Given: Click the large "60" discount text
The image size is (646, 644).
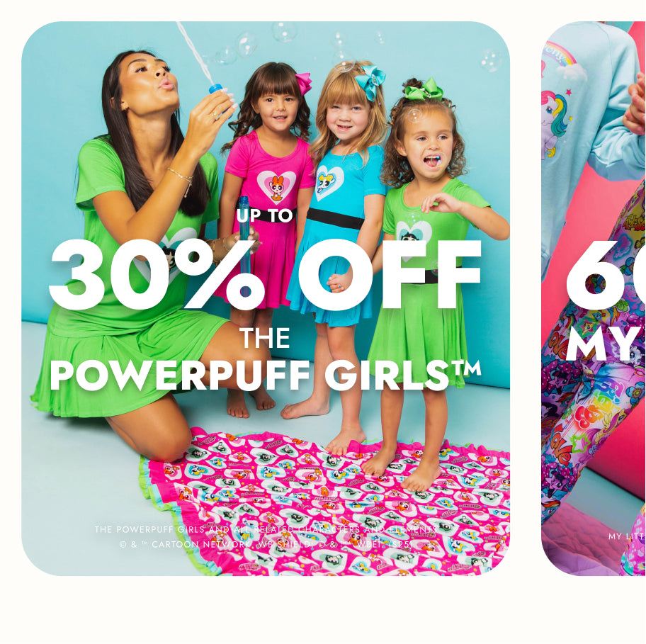Looking at the screenshot, I should coord(606,274).
